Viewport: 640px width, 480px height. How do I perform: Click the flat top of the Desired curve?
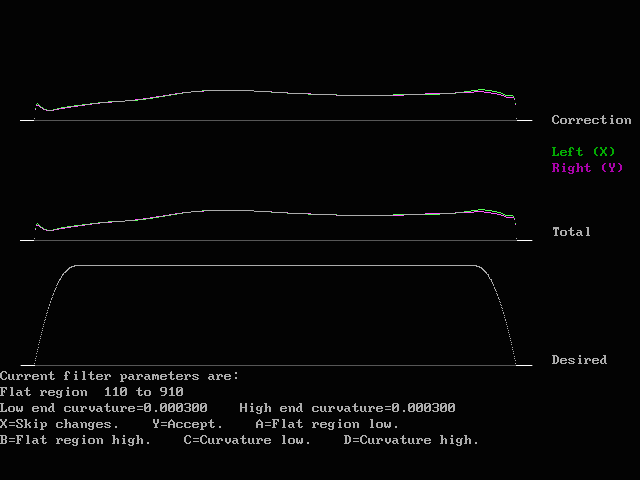[x=276, y=266]
